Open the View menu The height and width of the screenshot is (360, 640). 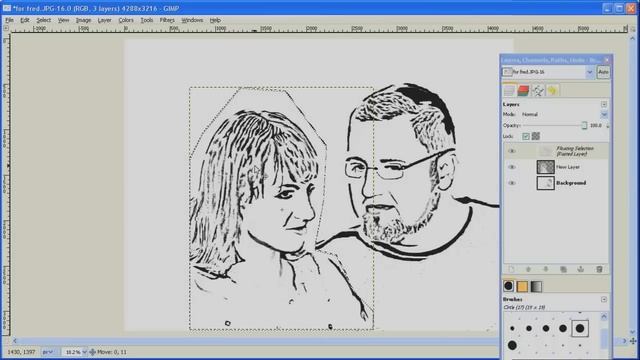point(63,20)
